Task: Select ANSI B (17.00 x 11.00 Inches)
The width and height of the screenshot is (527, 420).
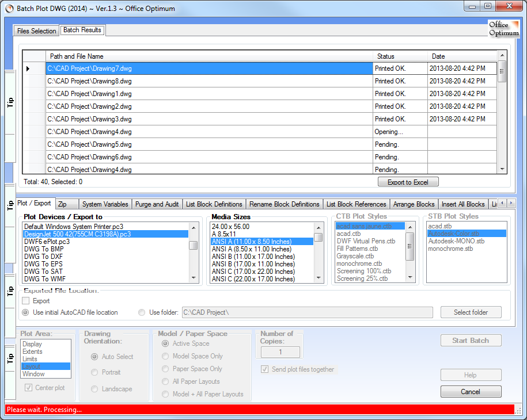Action: coord(262,264)
